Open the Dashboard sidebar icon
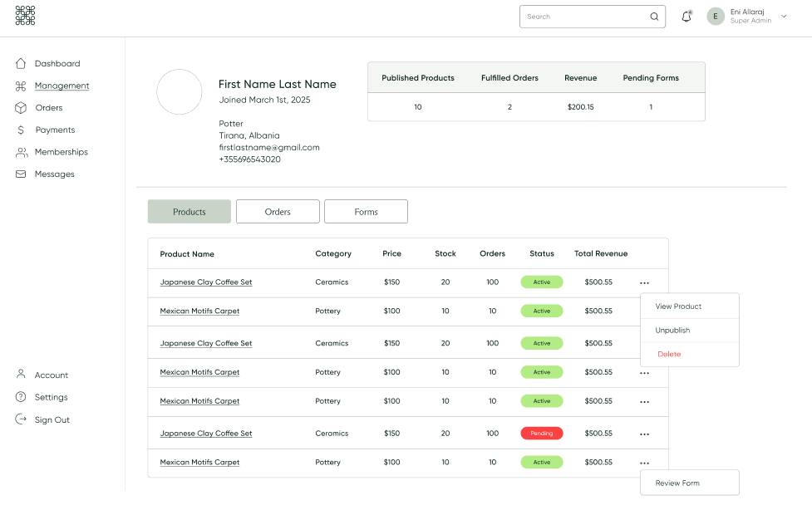The width and height of the screenshot is (812, 505). (x=20, y=63)
